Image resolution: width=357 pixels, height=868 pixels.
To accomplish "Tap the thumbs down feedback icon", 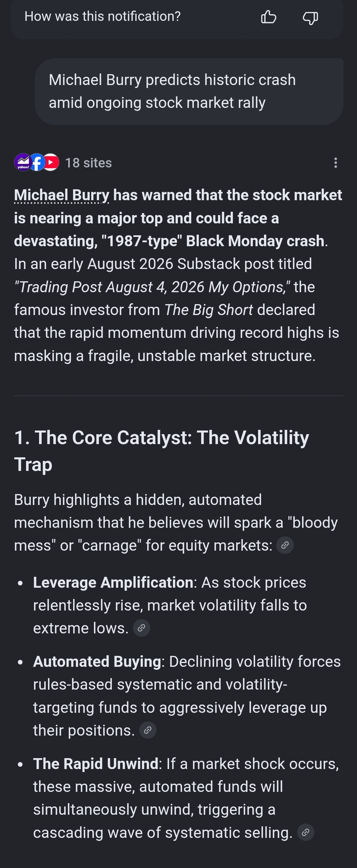I will 310,17.
